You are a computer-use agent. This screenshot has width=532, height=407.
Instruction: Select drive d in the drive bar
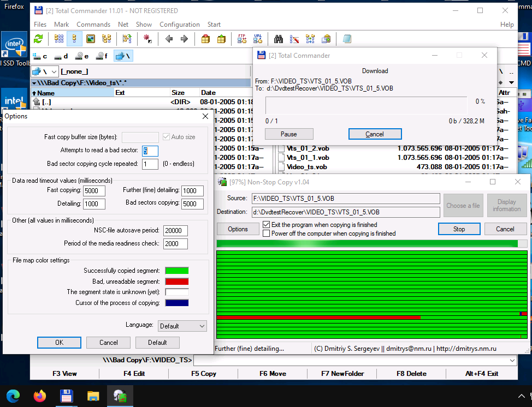coord(61,56)
